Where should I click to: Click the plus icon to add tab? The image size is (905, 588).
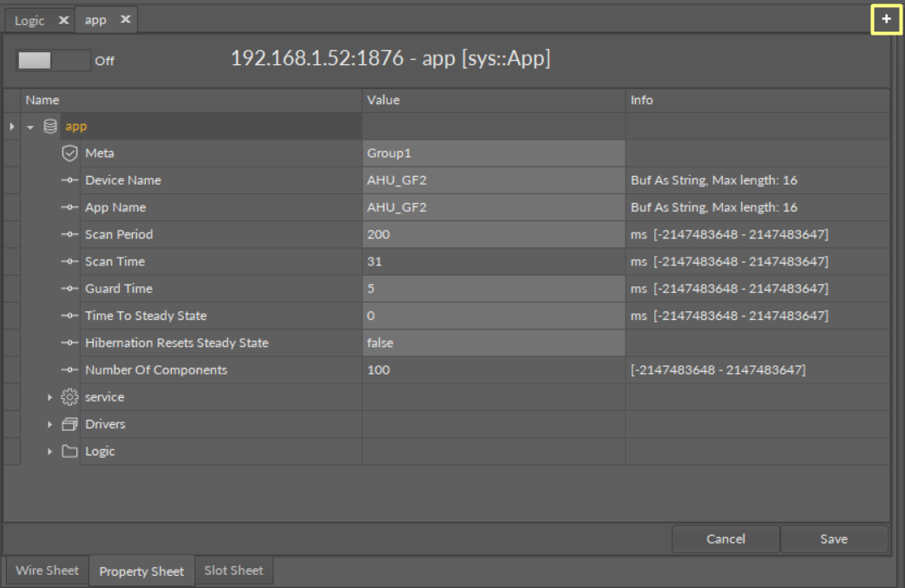pos(886,19)
